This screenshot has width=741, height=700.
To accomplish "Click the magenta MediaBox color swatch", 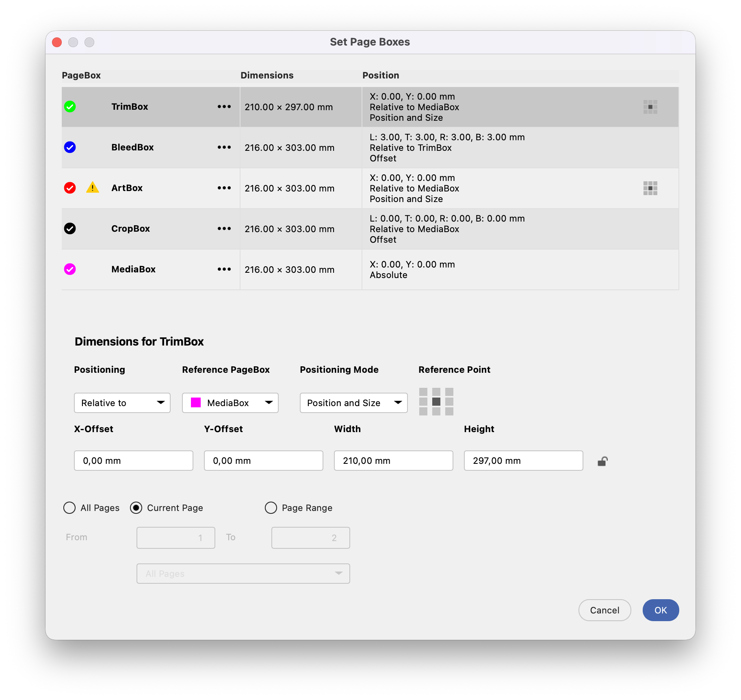I will point(196,402).
